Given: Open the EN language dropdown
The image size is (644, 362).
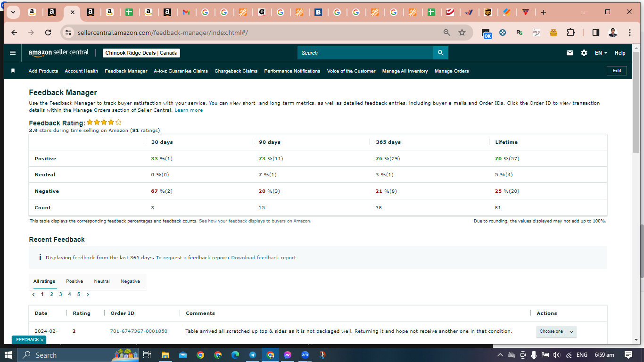Looking at the screenshot, I should tap(601, 53).
